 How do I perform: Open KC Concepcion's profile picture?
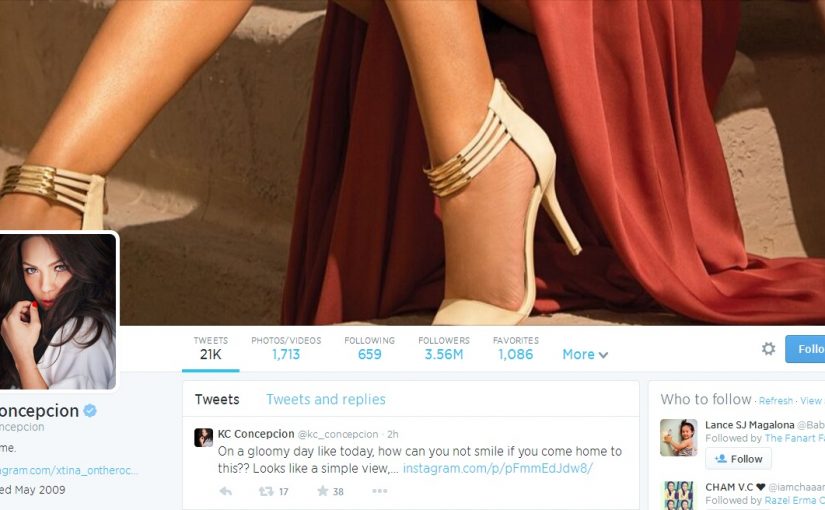(57, 311)
